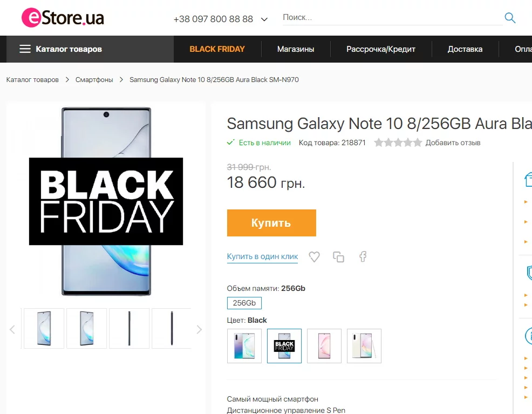Open the hamburger catalog menu icon
Image resolution: width=532 pixels, height=414 pixels.
25,49
